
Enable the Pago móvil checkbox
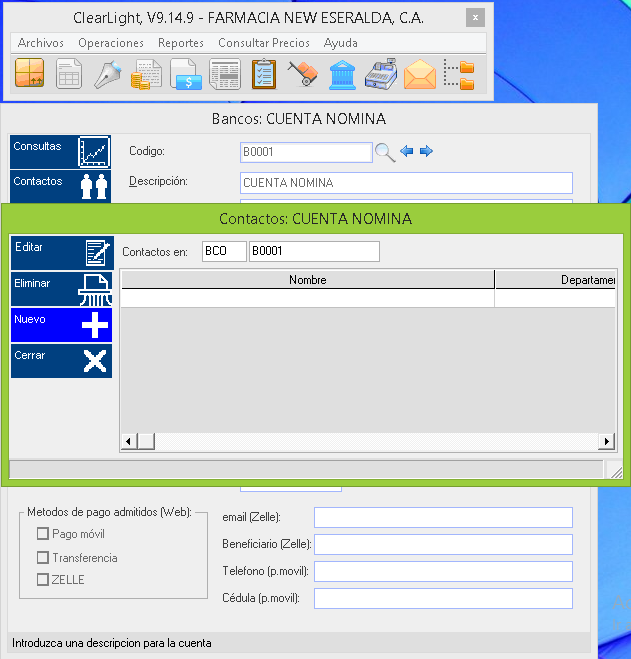[42, 534]
